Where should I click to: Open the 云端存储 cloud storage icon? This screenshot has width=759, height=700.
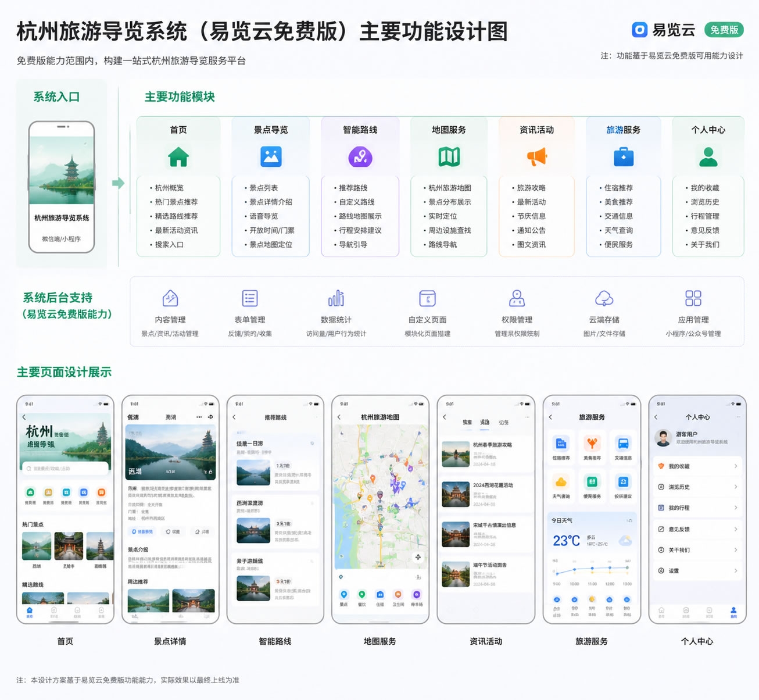(604, 299)
